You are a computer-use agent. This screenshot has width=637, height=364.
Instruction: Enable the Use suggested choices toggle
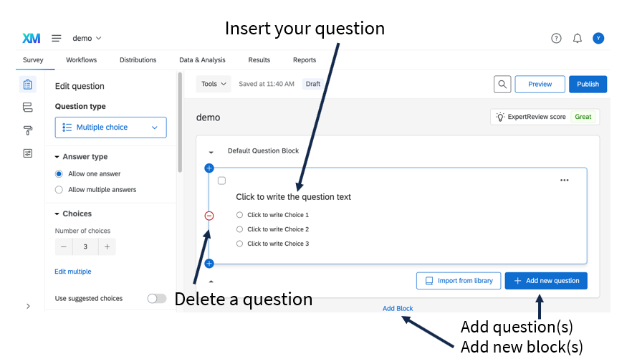tap(157, 299)
